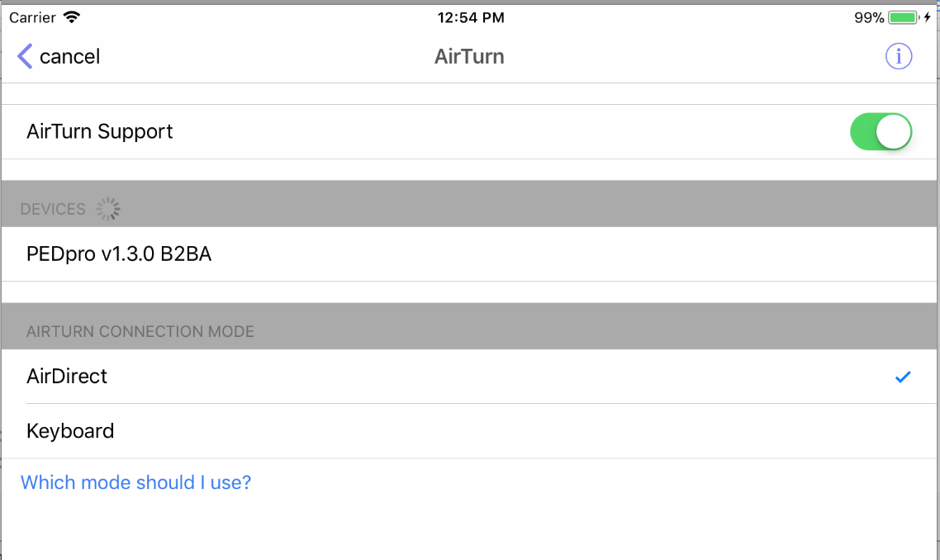940x560 pixels.
Task: Choose the AirDirect connection mode
Action: [67, 377]
